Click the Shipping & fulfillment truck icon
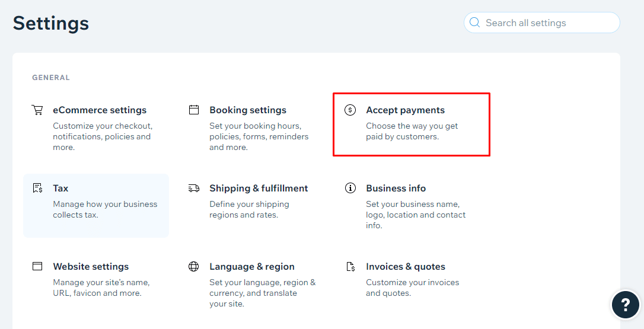 tap(194, 188)
